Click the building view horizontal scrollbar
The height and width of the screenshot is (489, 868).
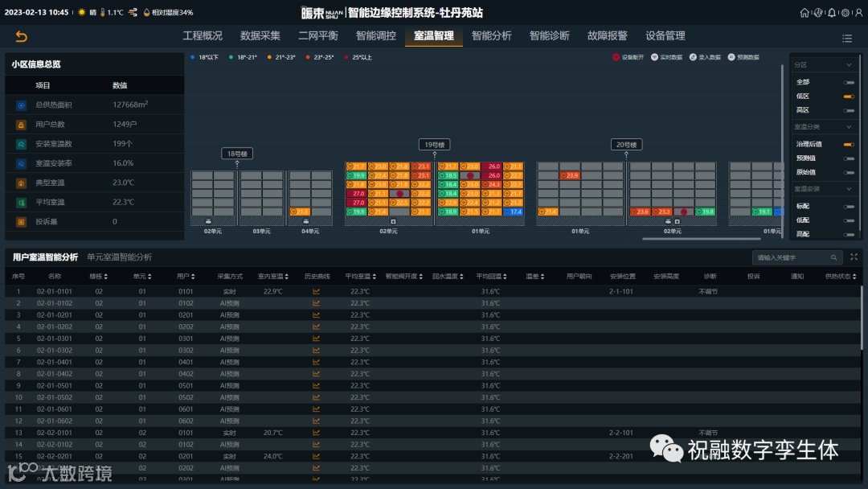[x=701, y=239]
